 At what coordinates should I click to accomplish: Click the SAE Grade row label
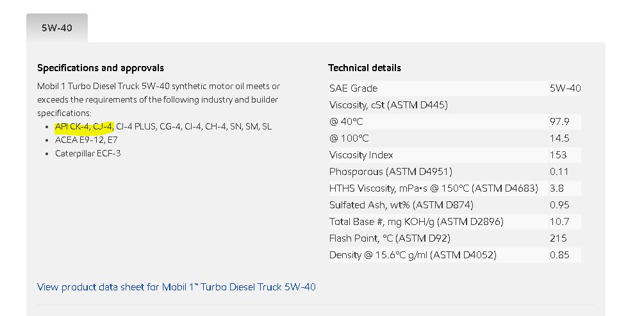pyautogui.click(x=354, y=88)
